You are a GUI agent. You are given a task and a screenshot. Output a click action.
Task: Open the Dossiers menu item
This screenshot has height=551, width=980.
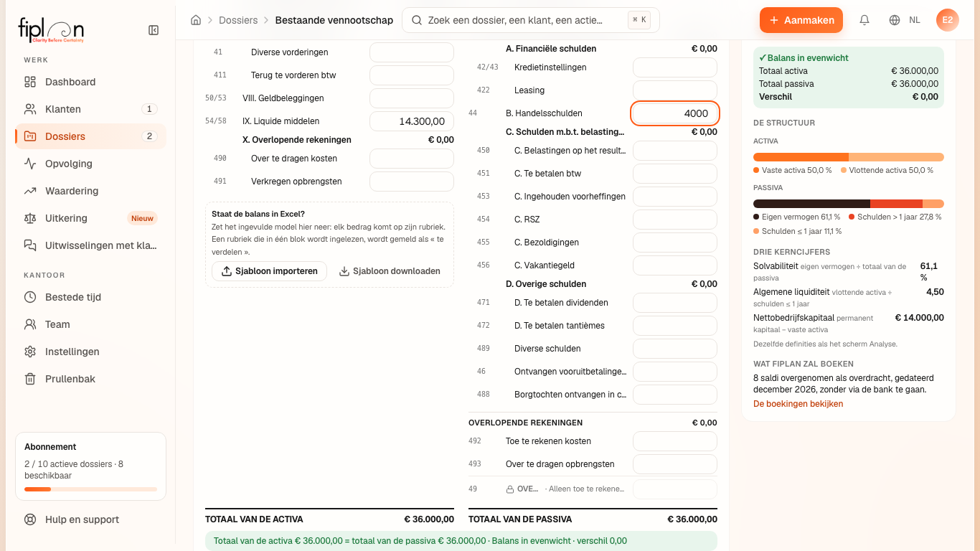(90, 136)
